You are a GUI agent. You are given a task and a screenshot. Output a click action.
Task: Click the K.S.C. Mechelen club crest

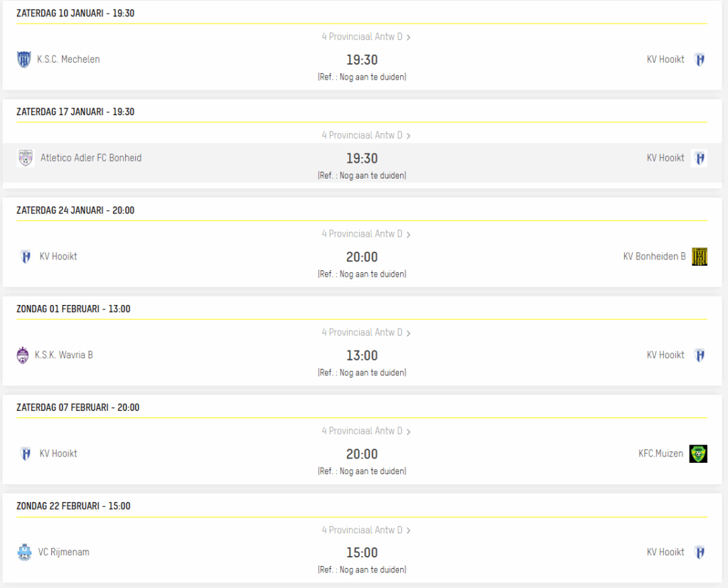pos(24,60)
